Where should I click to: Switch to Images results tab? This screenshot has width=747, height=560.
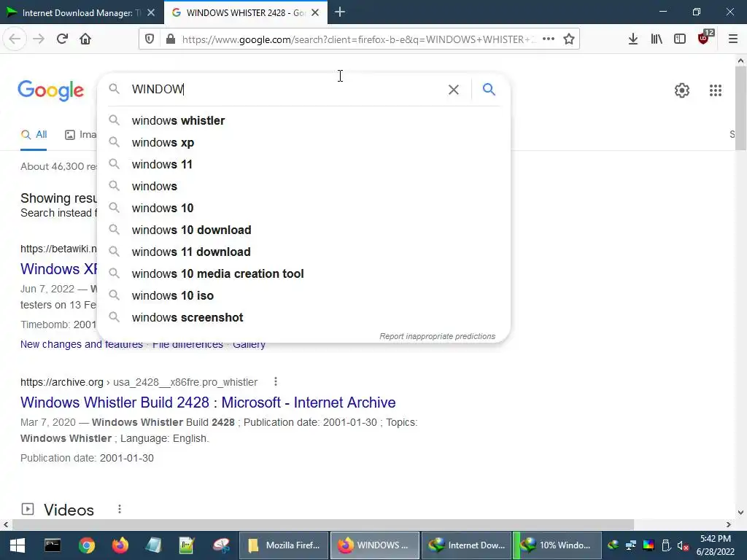click(x=80, y=135)
